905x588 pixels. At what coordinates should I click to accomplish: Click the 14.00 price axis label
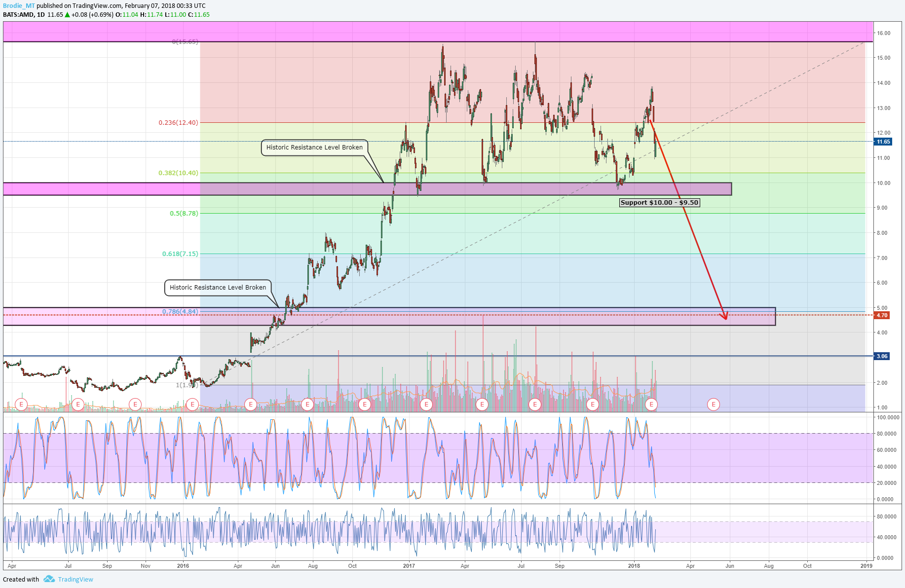pos(883,83)
